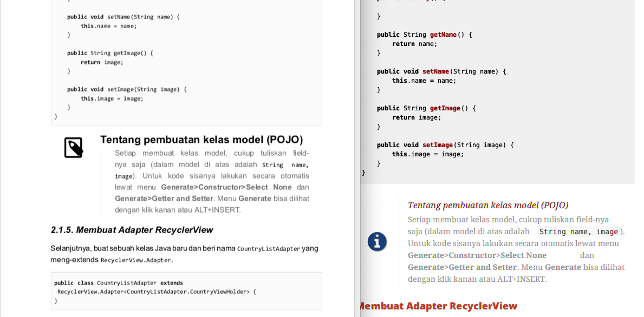This screenshot has width=644, height=317.
Task: Click "return image;" in left code block
Action: pyautogui.click(x=102, y=62)
